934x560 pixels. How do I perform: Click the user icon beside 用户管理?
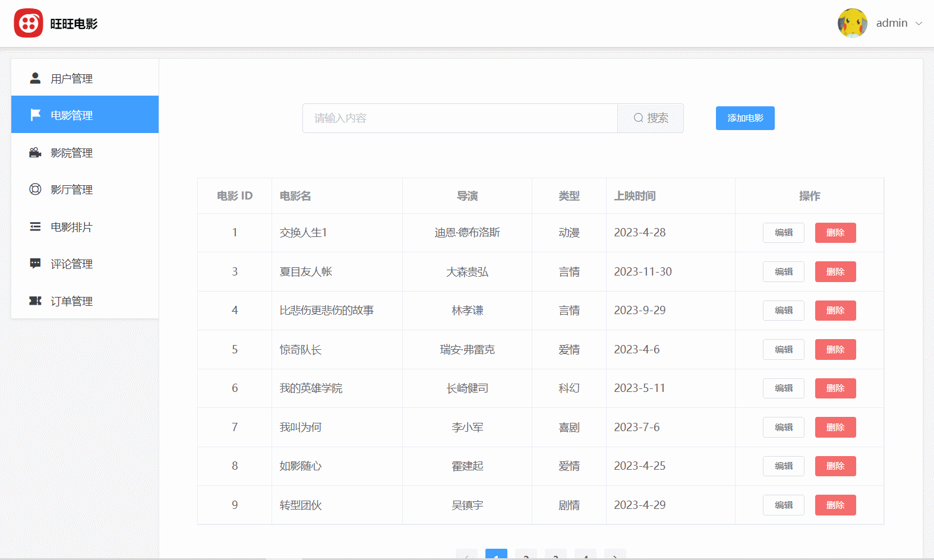[x=36, y=78]
